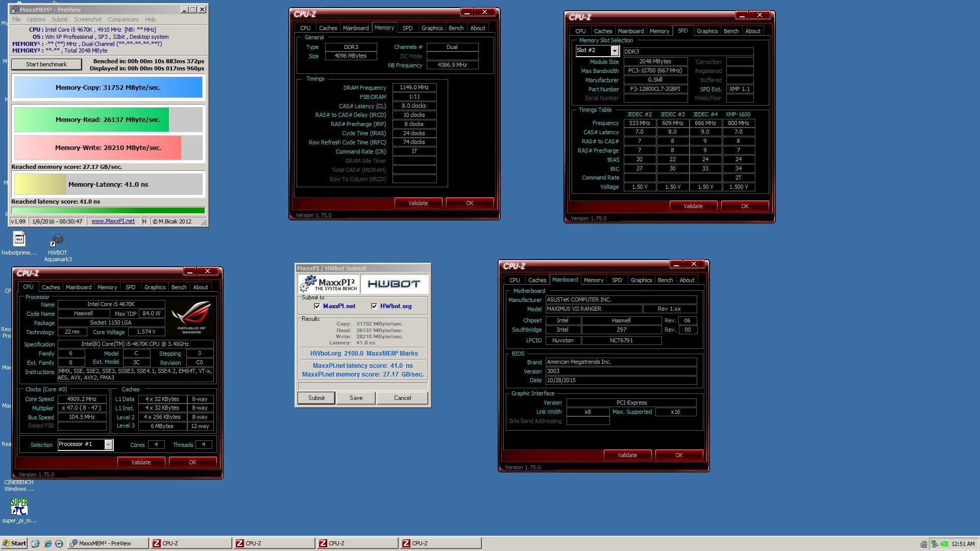This screenshot has width=980, height=551.
Task: Open CPU tab in CPU-Z Mainboard window
Action: tap(514, 280)
